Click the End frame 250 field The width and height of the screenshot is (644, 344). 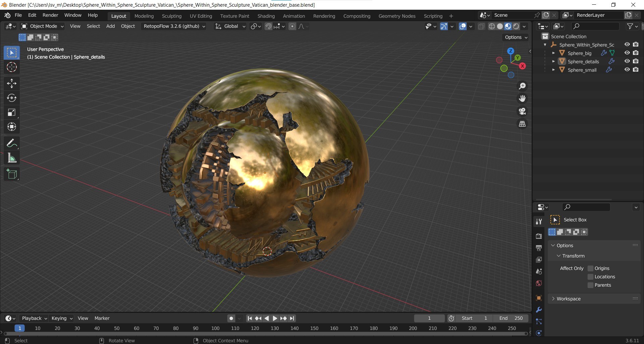click(511, 318)
